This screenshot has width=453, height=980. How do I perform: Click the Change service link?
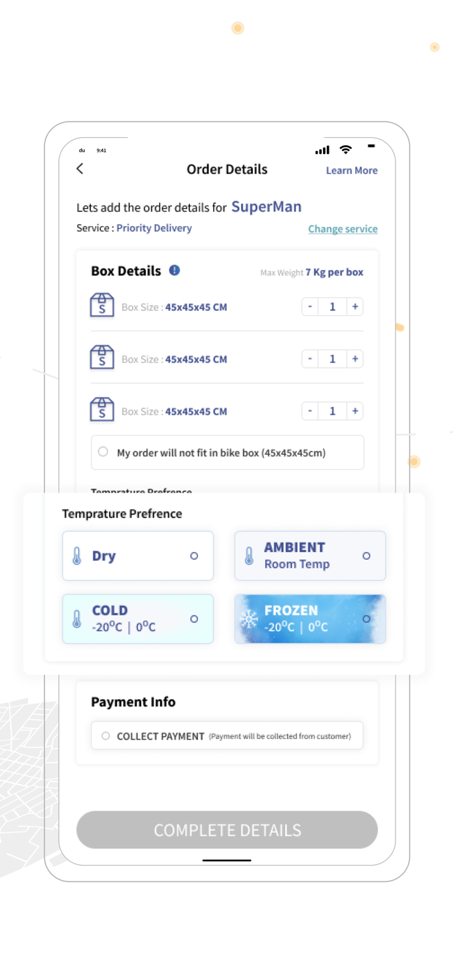[343, 229]
